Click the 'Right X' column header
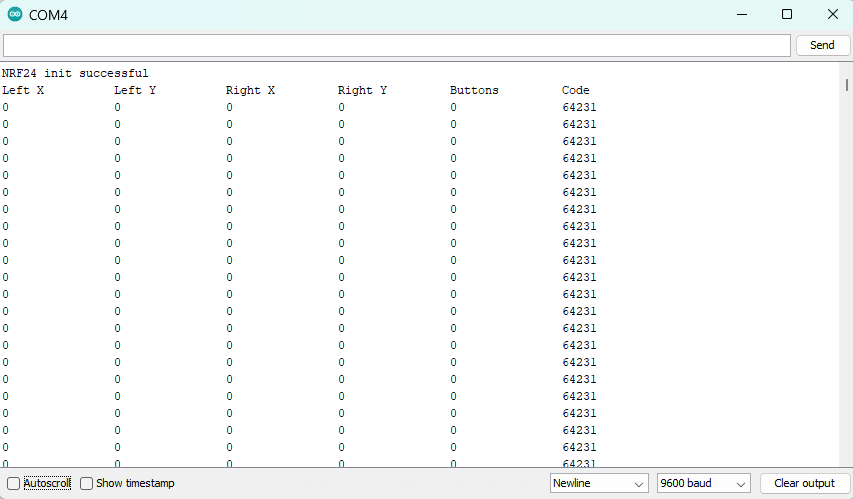The height and width of the screenshot is (499, 853). 250,90
